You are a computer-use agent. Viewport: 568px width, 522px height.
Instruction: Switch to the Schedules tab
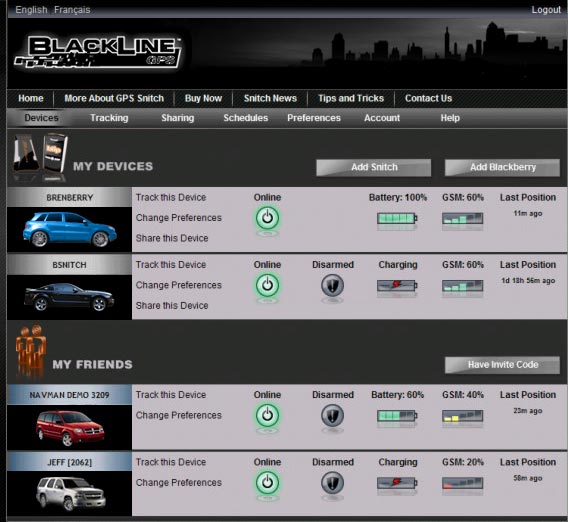[246, 118]
